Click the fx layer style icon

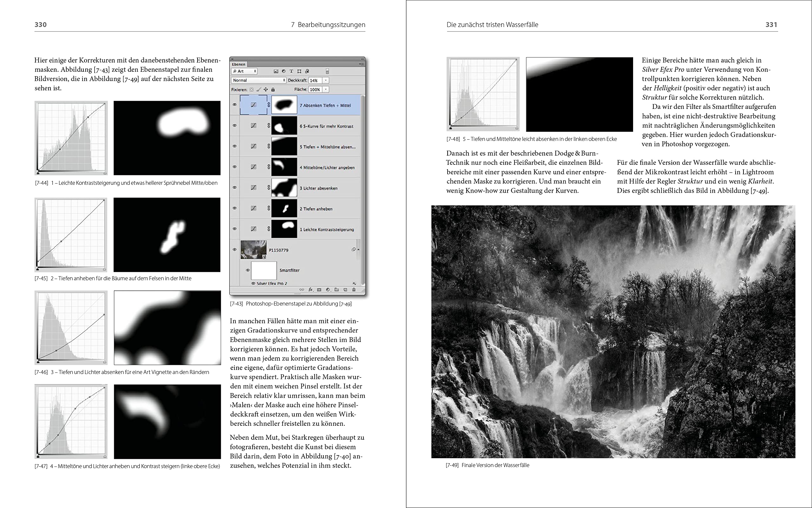tap(311, 290)
